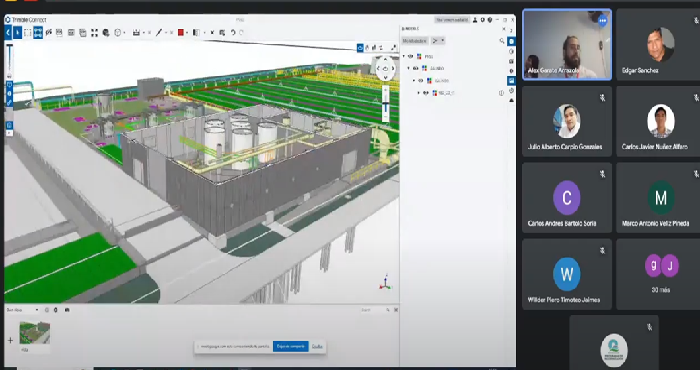
Task: Click search magnifier in models panel
Action: 502,41
